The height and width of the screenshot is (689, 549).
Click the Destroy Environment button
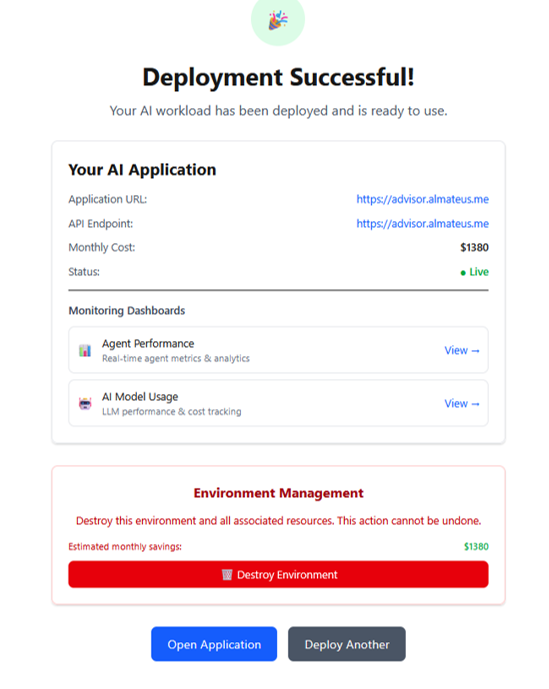[x=278, y=574]
